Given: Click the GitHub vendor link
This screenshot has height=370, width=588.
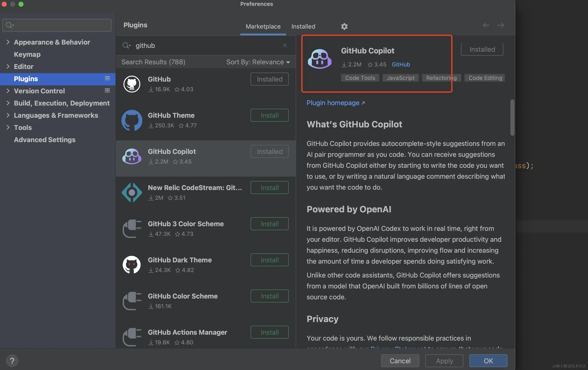Looking at the screenshot, I should tap(401, 65).
